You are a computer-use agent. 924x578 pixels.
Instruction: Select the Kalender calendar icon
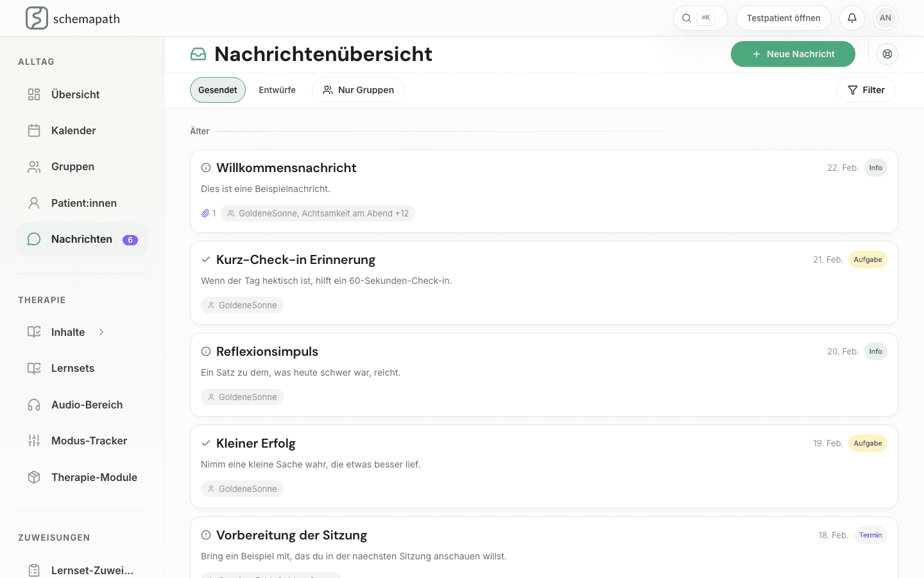pos(34,130)
